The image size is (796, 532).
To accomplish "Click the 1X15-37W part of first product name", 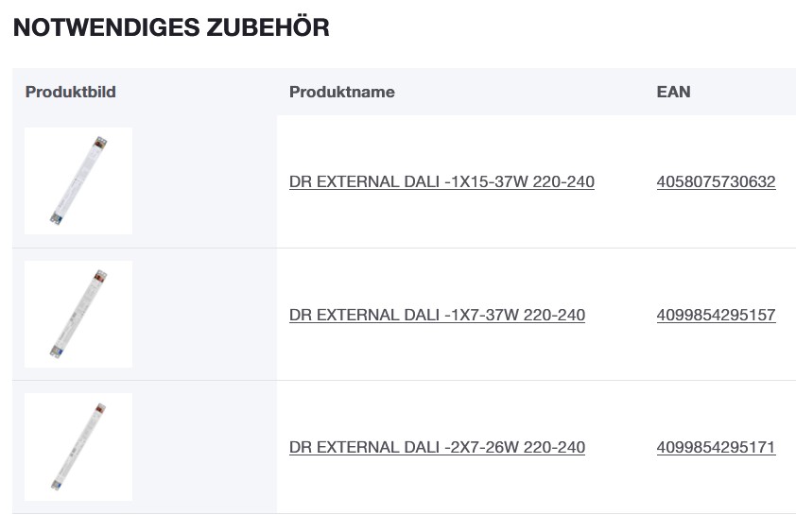I will click(486, 182).
